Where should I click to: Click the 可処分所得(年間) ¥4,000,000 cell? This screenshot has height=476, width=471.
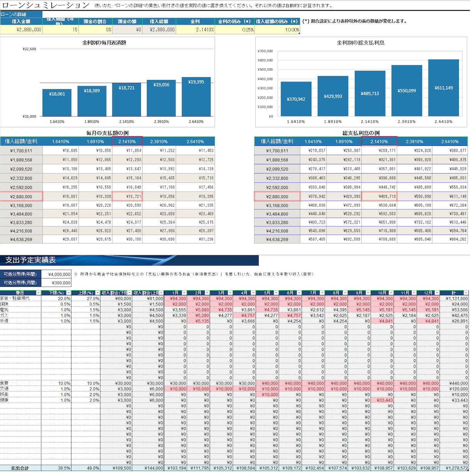click(x=56, y=274)
